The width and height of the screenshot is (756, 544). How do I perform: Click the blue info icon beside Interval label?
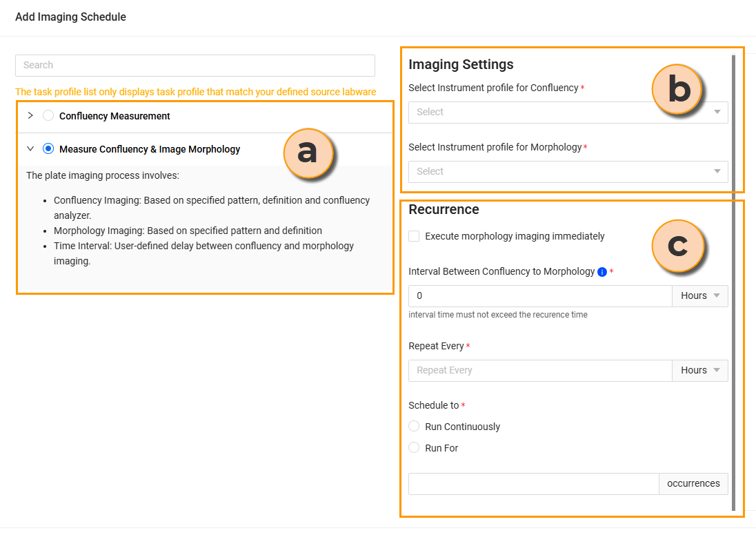[x=601, y=272]
